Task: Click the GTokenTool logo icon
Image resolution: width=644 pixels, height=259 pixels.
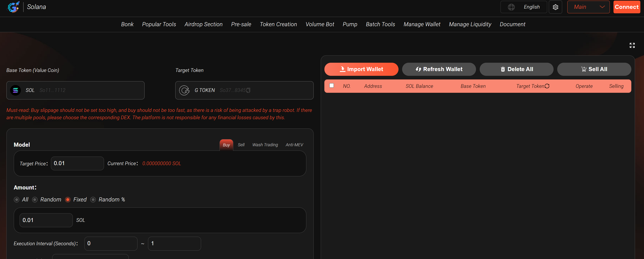Action: (13, 7)
